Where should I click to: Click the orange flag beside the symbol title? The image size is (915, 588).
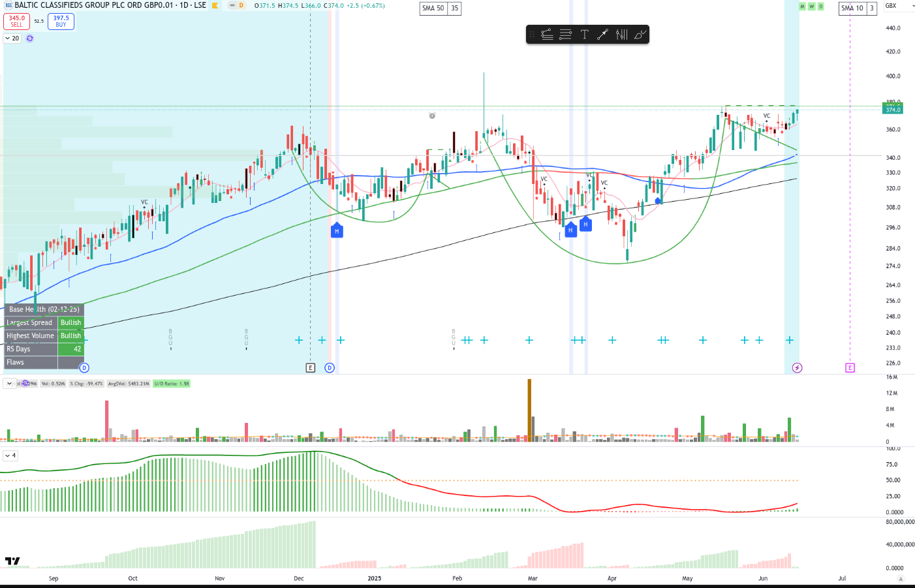(x=215, y=5)
